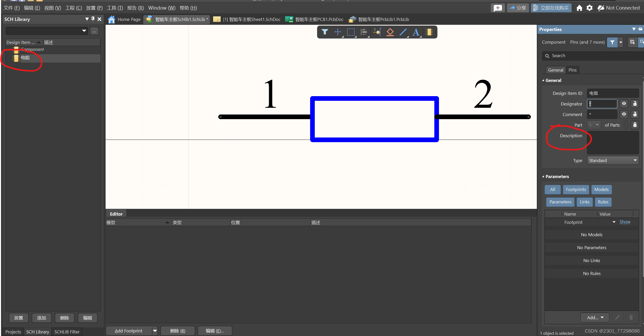Image resolution: width=644 pixels, height=336 pixels.
Task: Click the Description text field
Action: click(x=612, y=143)
